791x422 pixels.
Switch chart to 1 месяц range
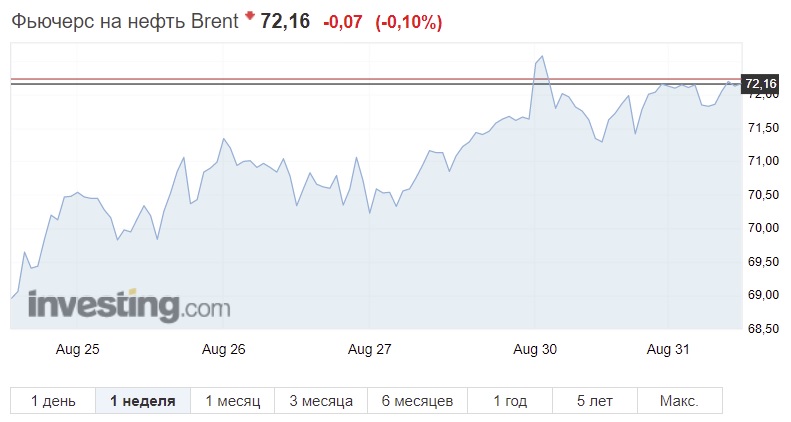233,401
